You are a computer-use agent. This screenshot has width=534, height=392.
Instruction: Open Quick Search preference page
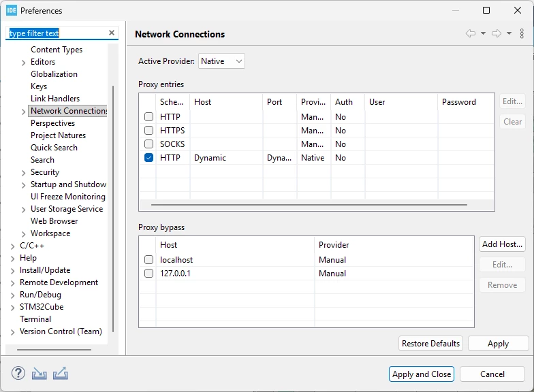pos(54,148)
